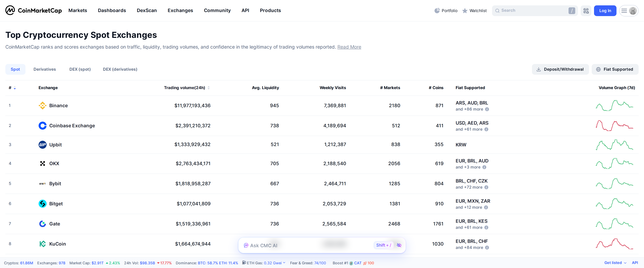Click the ETH Gas pump icon

click(x=244, y=263)
